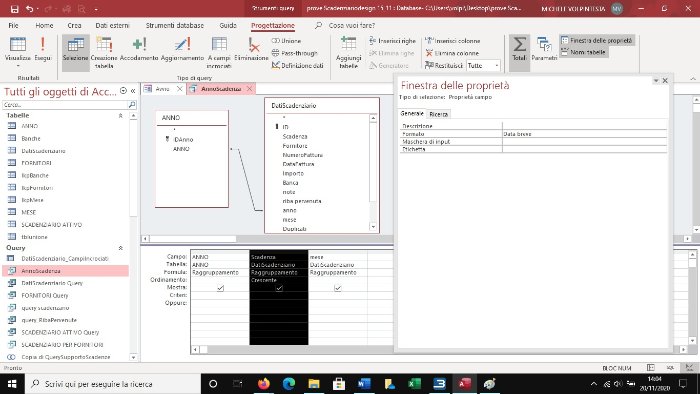Viewport: 700px width, 394px height.
Task: Choose Eliminazione query type
Action: point(251,49)
